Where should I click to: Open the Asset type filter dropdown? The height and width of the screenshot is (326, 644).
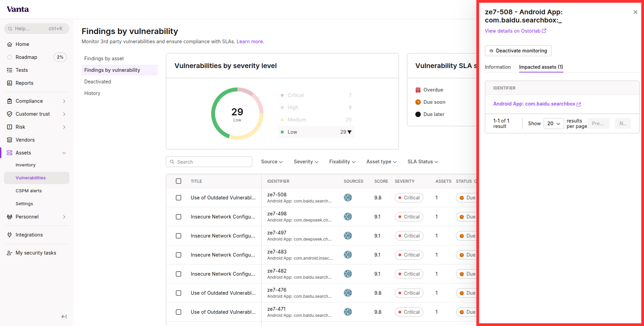pos(382,162)
